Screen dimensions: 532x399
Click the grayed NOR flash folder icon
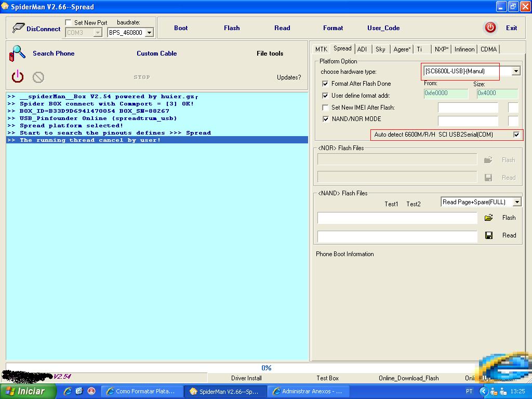(488, 160)
